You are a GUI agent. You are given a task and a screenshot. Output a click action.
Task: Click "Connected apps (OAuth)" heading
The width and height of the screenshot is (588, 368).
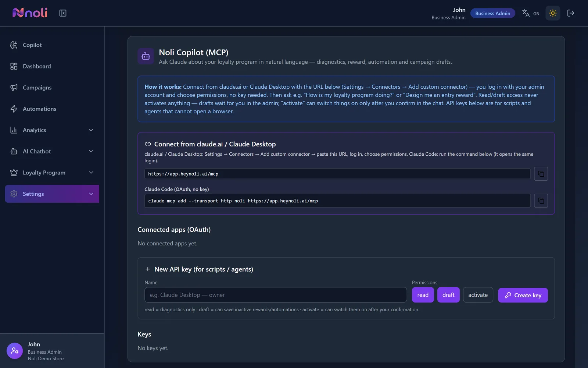pos(174,230)
